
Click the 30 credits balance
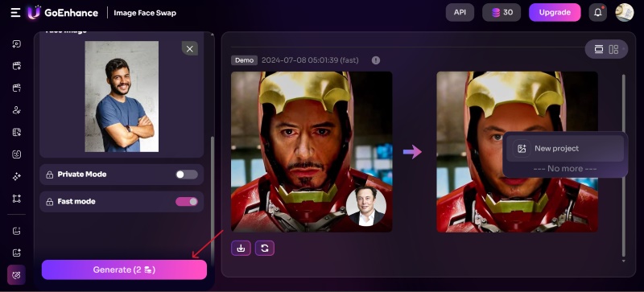pos(502,12)
